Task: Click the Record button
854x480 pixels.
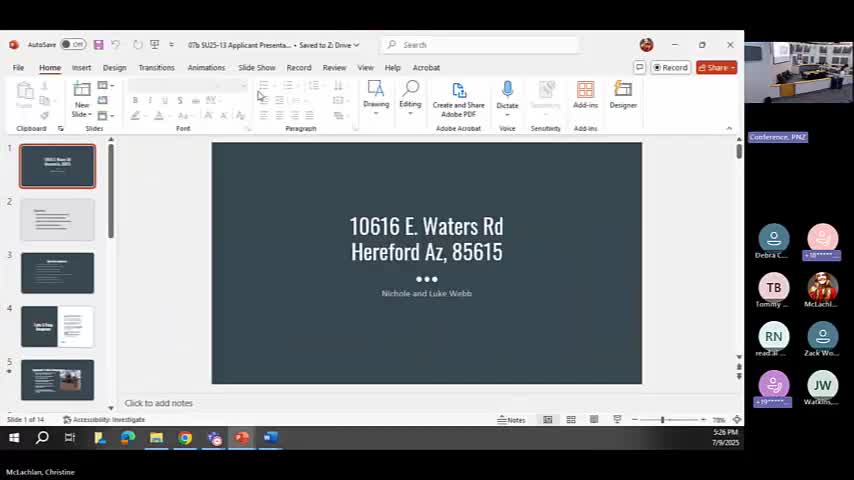Action: [670, 68]
